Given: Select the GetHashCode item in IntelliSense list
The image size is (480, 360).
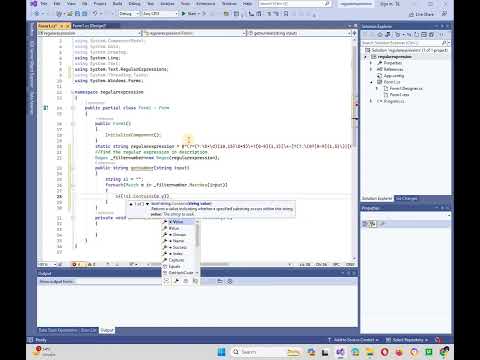Looking at the screenshot, I should (x=180, y=273).
